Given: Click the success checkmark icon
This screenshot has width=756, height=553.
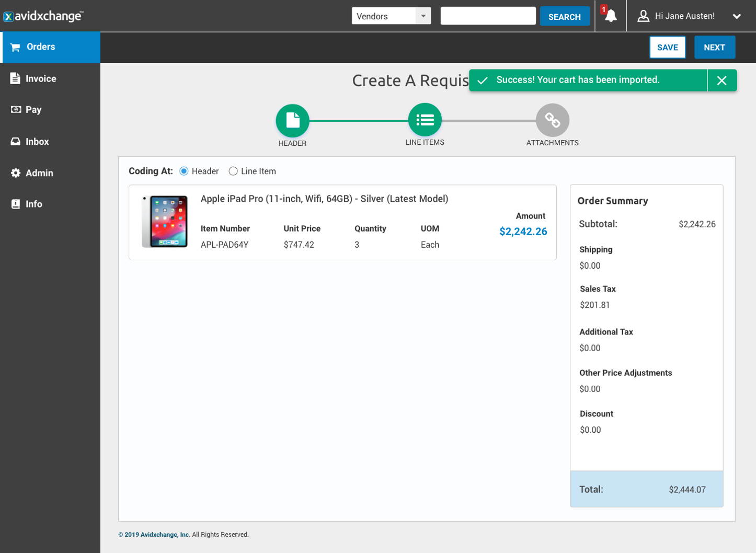Looking at the screenshot, I should (x=483, y=80).
